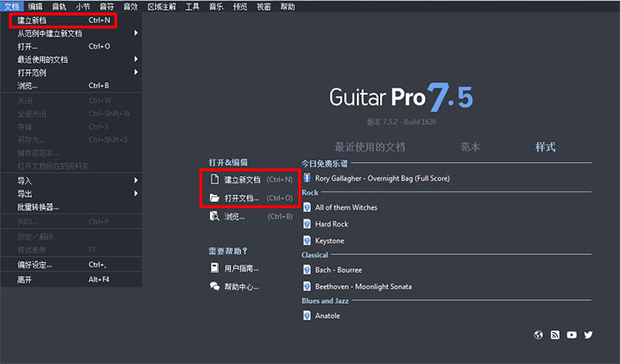The width and height of the screenshot is (620, 364).
Task: Open the YouTube icon link
Action: (571, 335)
